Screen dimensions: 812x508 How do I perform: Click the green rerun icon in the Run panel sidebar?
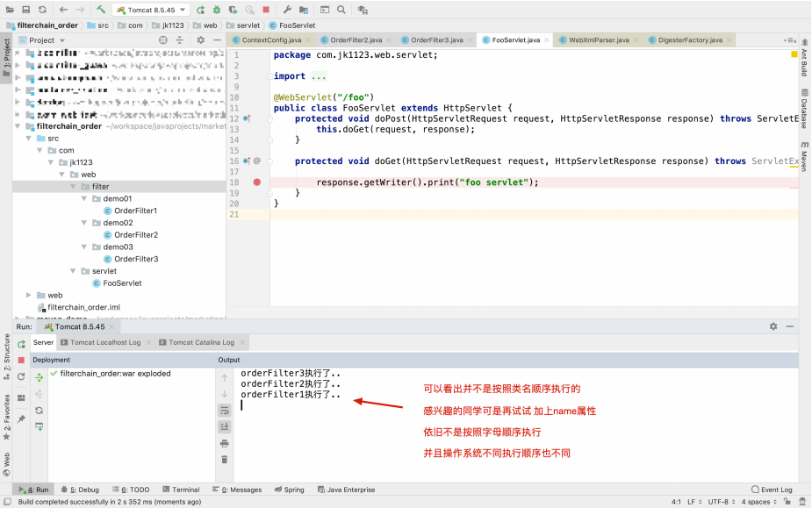pos(21,344)
